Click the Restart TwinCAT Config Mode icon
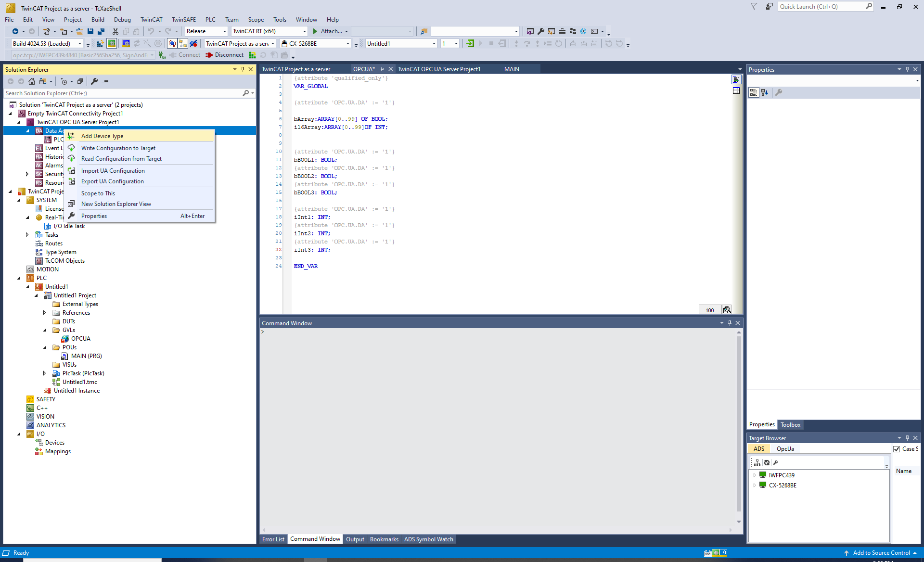Screen dimensions: 924x562 pyautogui.click(x=126, y=44)
